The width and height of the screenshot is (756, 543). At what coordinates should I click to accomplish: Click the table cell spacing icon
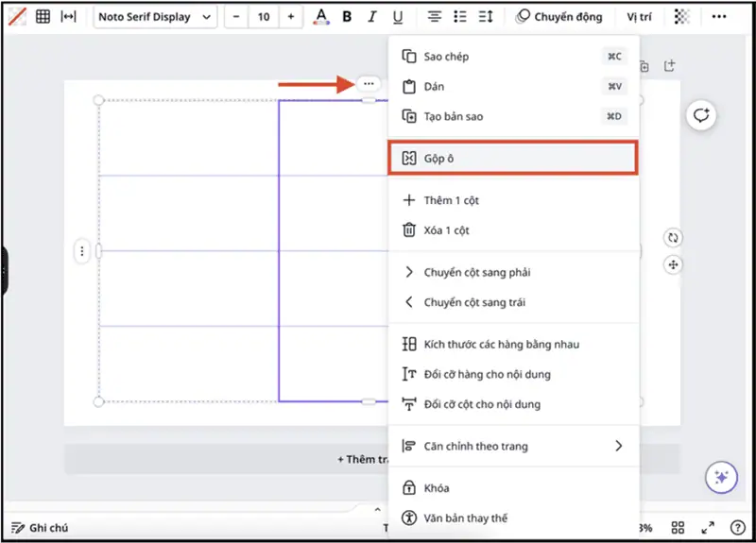[68, 17]
